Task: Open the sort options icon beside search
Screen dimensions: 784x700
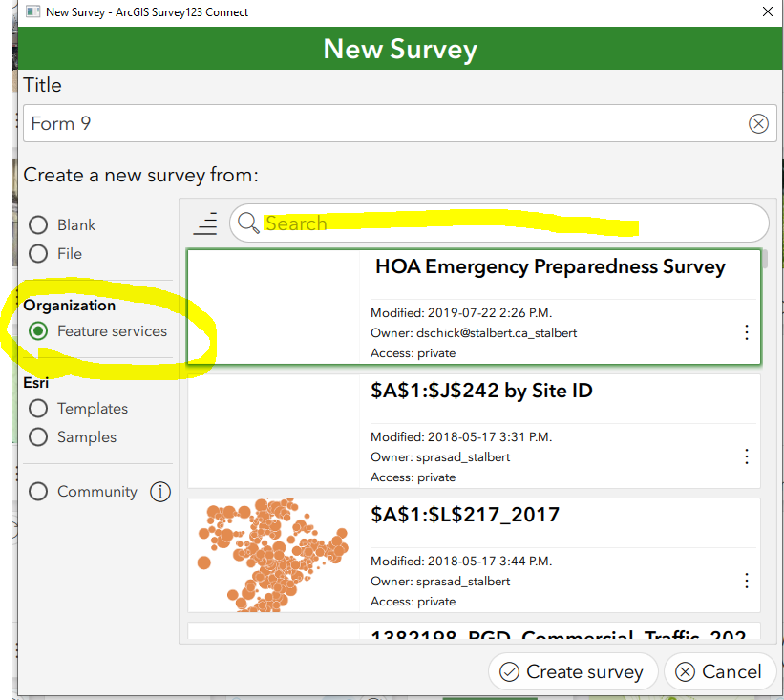Action: click(x=205, y=223)
